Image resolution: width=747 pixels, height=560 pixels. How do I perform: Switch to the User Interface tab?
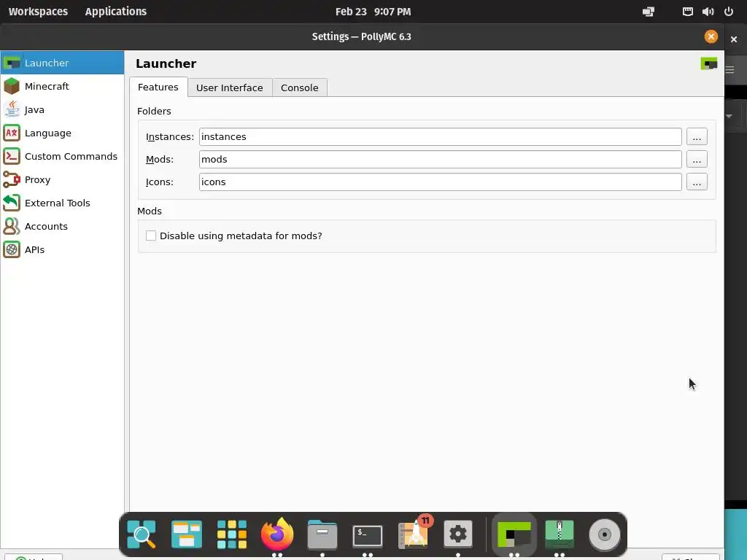click(230, 87)
